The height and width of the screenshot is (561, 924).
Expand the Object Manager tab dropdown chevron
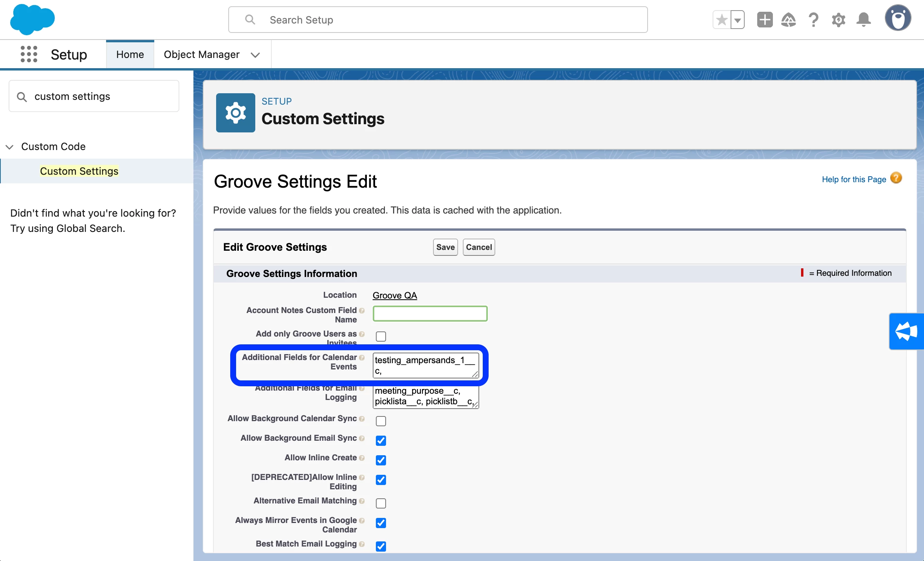coord(255,55)
